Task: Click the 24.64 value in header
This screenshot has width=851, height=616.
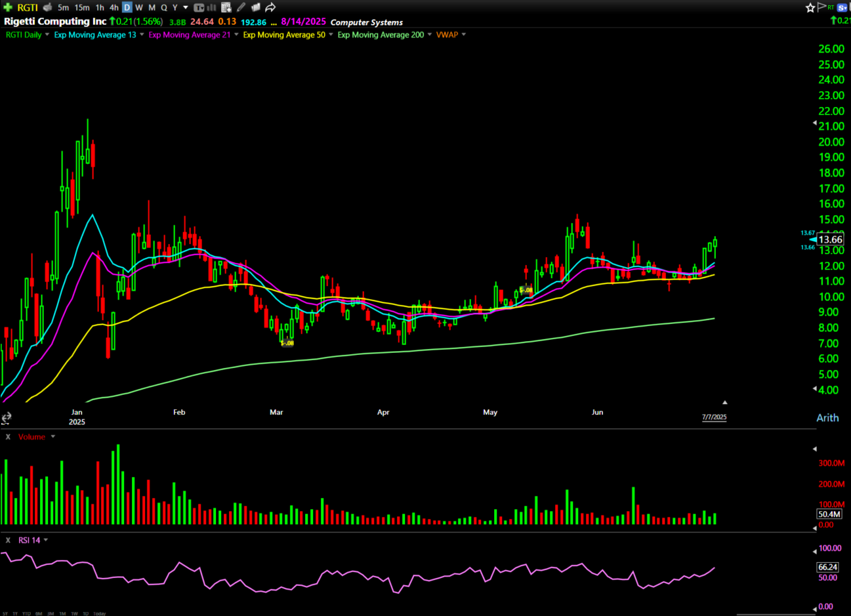Action: click(202, 22)
